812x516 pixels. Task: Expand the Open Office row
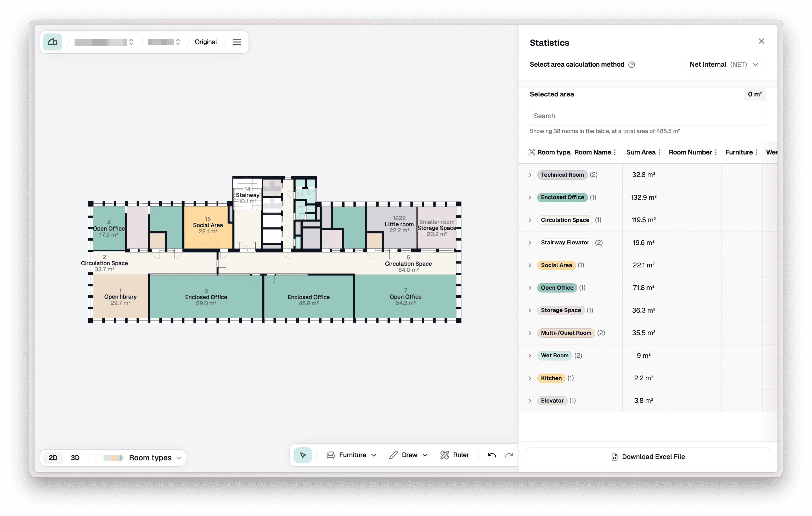pos(530,288)
